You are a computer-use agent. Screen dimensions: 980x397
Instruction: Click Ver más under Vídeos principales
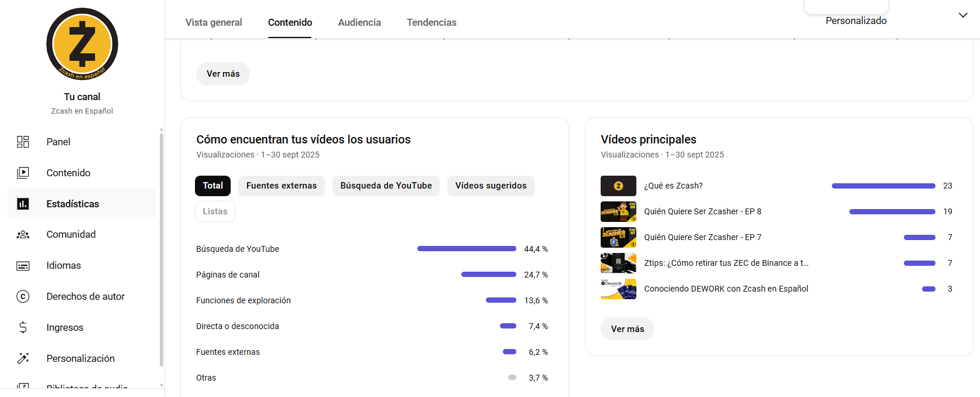coord(628,329)
